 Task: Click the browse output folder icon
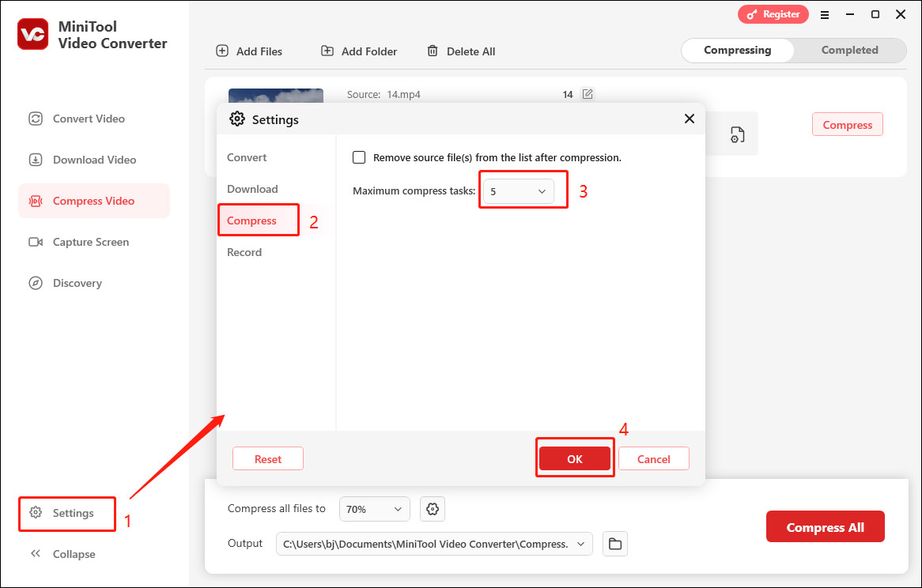615,544
